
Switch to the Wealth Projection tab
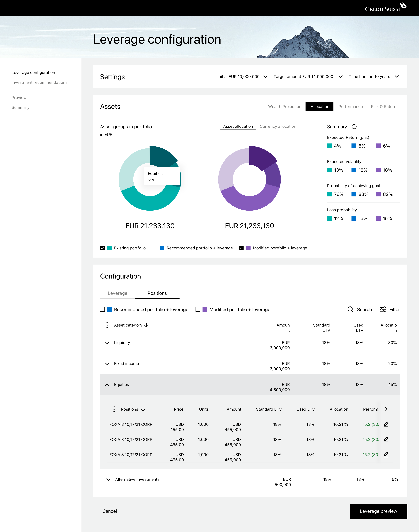[285, 107]
